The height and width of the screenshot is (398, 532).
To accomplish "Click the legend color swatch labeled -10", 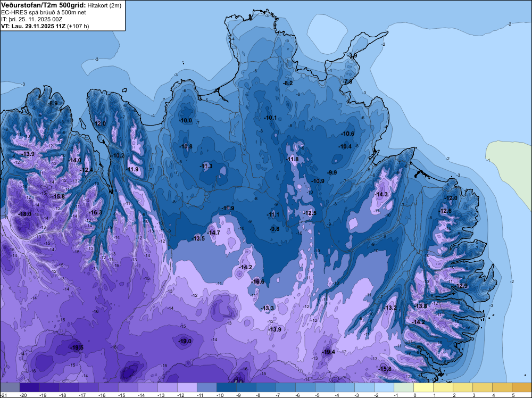I will (x=226, y=387).
